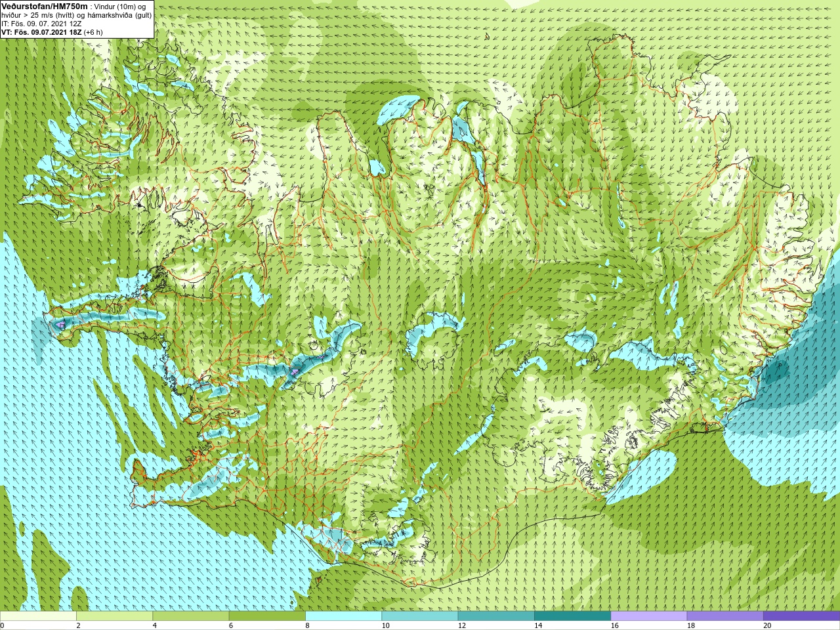Select the light lavender 16–18 m/s legend swatch
The image size is (840, 630).
(x=648, y=616)
